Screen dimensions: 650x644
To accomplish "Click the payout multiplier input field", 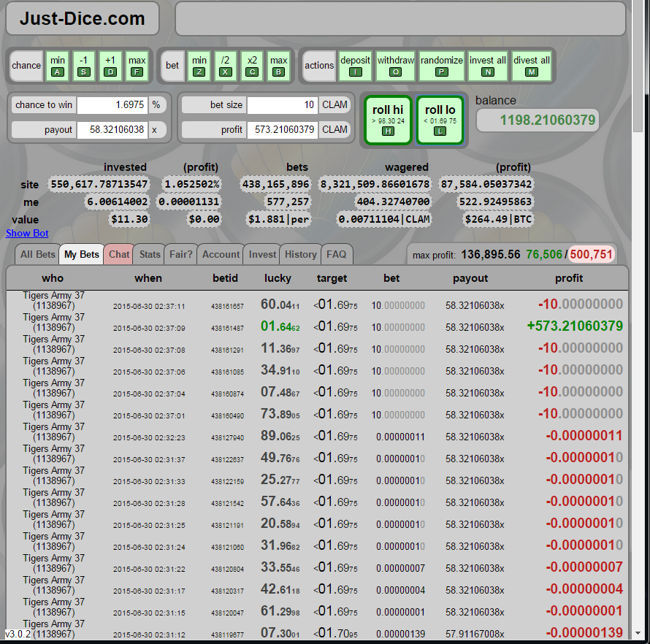I will click(x=112, y=130).
